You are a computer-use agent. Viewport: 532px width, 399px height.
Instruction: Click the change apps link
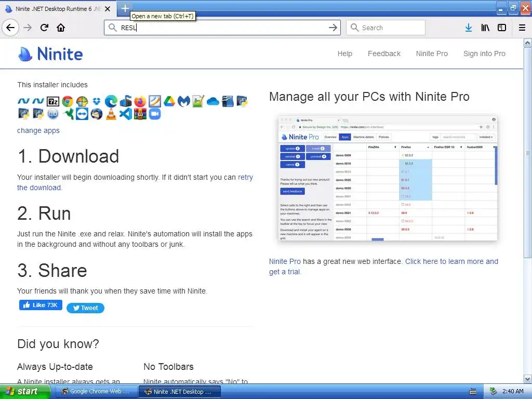38,130
